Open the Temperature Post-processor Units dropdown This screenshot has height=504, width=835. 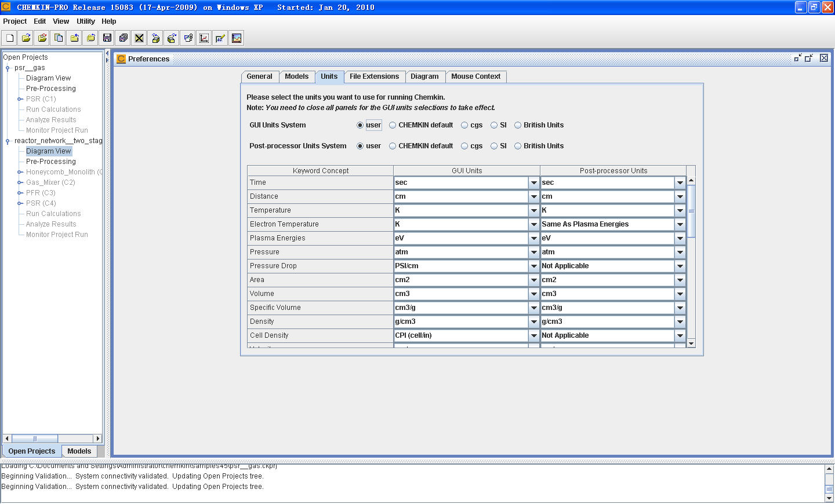click(680, 210)
